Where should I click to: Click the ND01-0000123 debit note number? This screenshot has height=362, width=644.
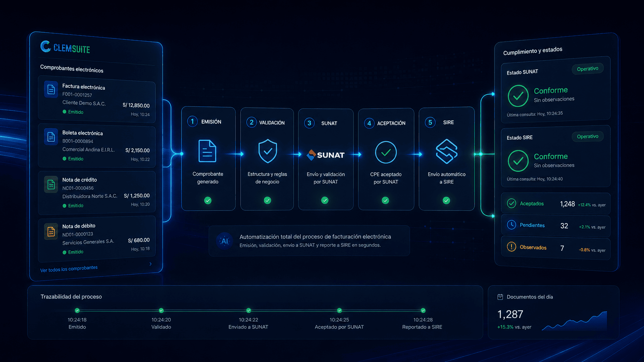click(x=78, y=234)
